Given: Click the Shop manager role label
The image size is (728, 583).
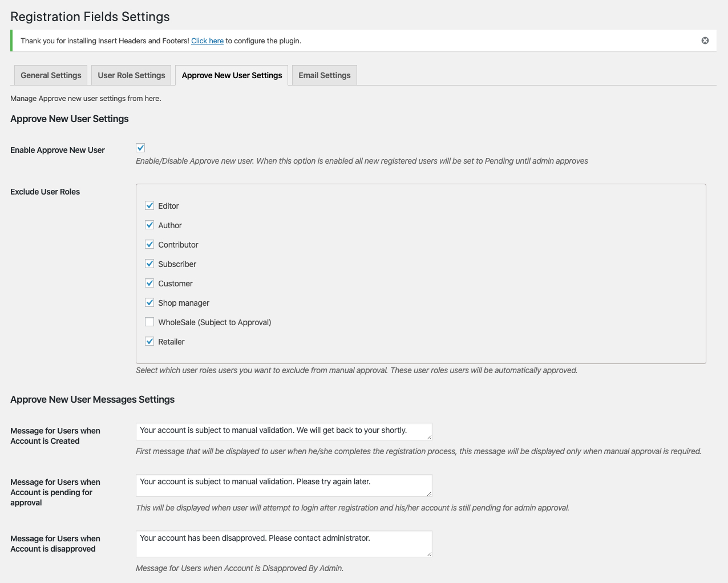Looking at the screenshot, I should (x=184, y=303).
